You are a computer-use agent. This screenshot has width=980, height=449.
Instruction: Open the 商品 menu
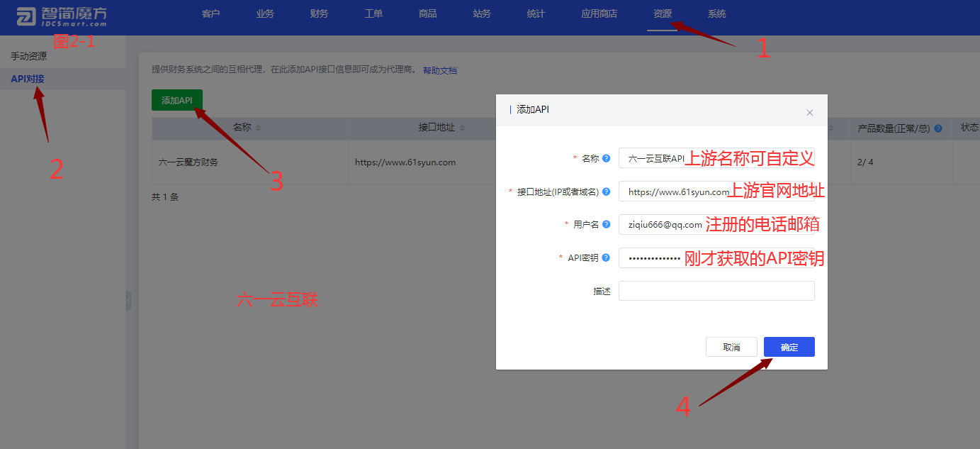pyautogui.click(x=428, y=13)
